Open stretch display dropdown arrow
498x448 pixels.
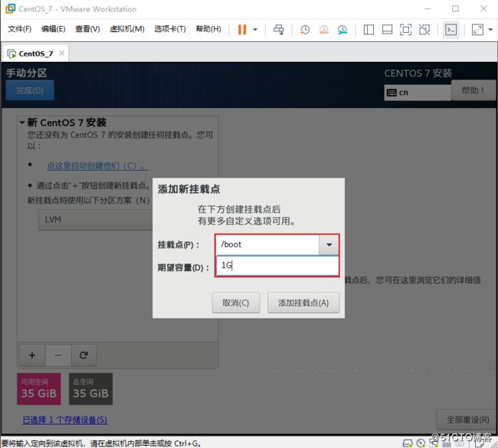(x=490, y=30)
